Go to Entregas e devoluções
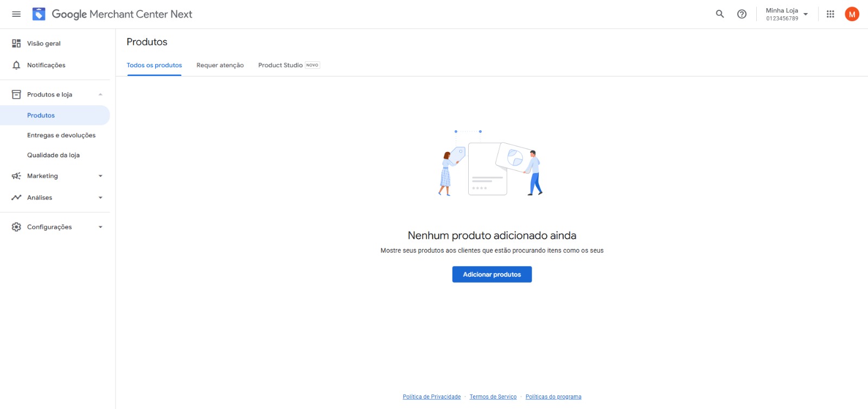The image size is (868, 409). click(x=61, y=135)
